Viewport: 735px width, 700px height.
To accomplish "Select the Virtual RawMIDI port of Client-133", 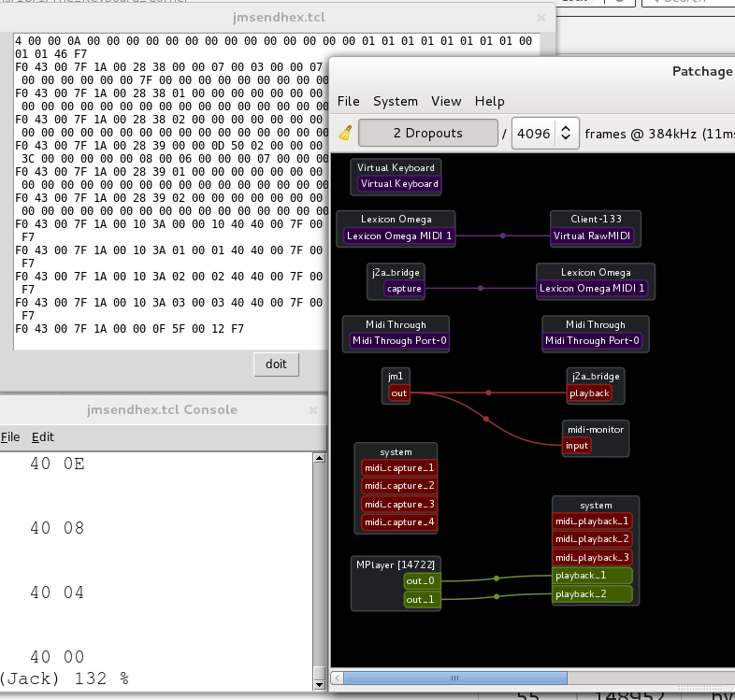I will coord(592,236).
